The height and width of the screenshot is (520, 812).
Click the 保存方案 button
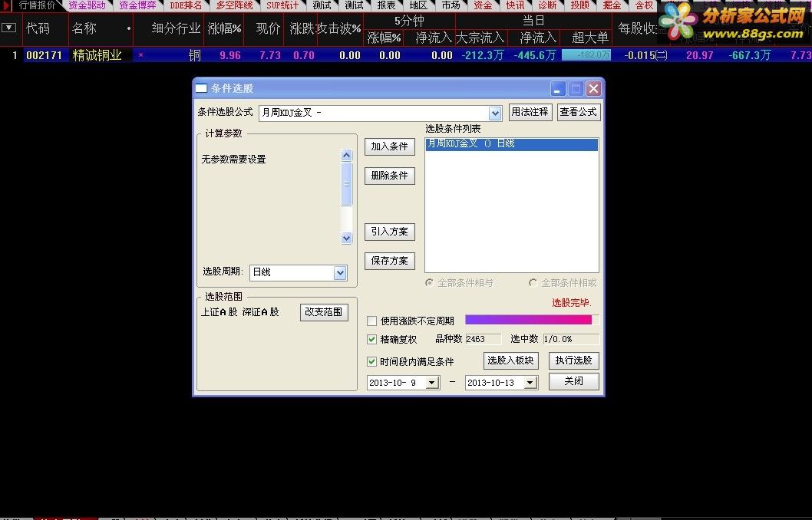coord(389,261)
